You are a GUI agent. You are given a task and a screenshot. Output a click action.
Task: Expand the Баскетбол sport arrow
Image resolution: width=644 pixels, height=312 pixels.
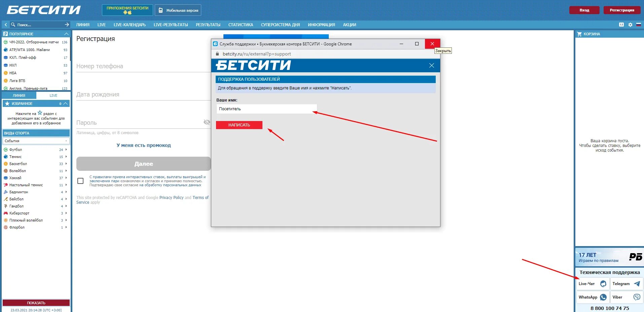(66, 164)
